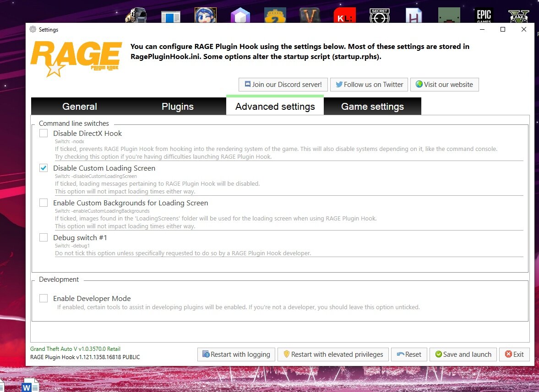Click the 'Enable Developer Mode' label text
539x392 pixels.
click(92, 298)
